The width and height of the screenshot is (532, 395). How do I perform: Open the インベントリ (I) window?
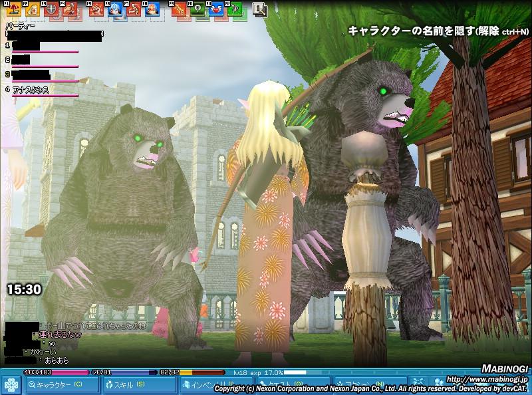[216, 385]
